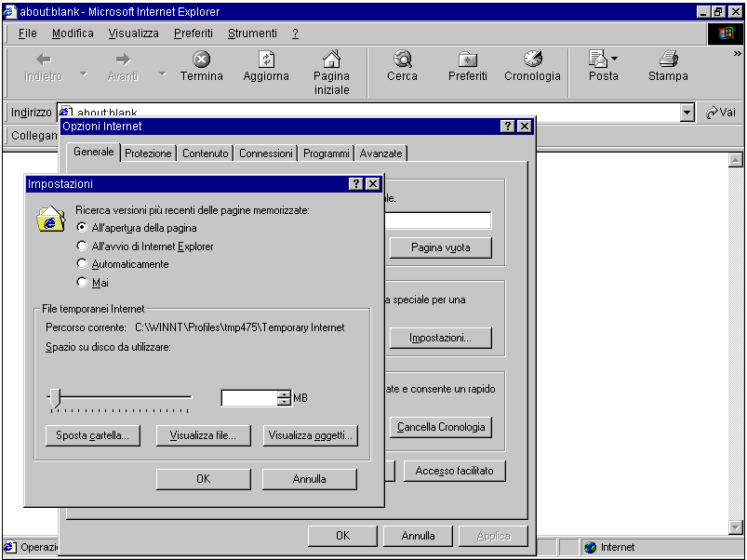Click the Cancella Cronologia button

pyautogui.click(x=441, y=427)
